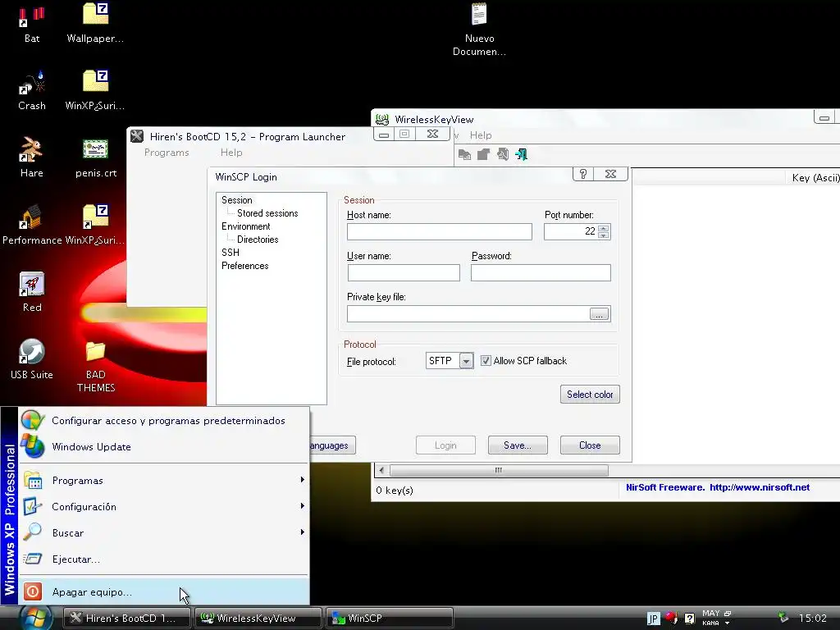
Task: Click the Windows Start orb
Action: point(35,618)
